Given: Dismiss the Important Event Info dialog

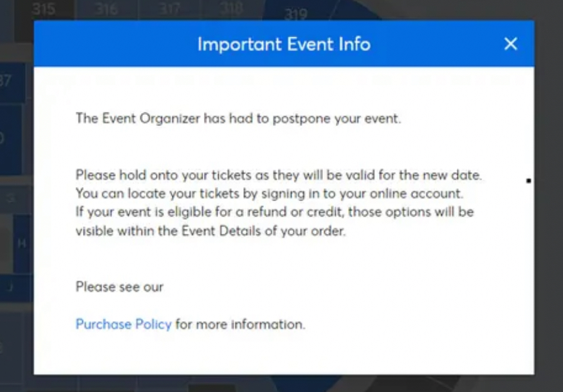Looking at the screenshot, I should point(512,44).
